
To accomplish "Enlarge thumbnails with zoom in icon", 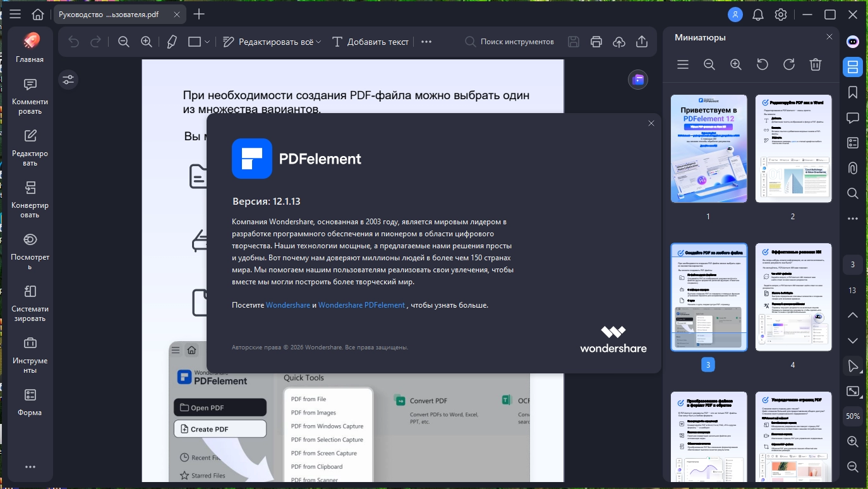I will coord(736,64).
